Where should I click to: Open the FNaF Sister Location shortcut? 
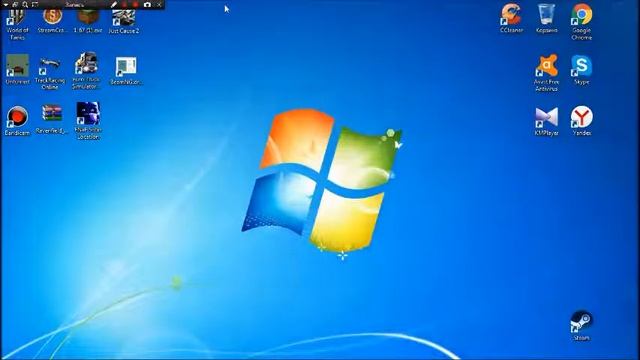click(x=87, y=121)
